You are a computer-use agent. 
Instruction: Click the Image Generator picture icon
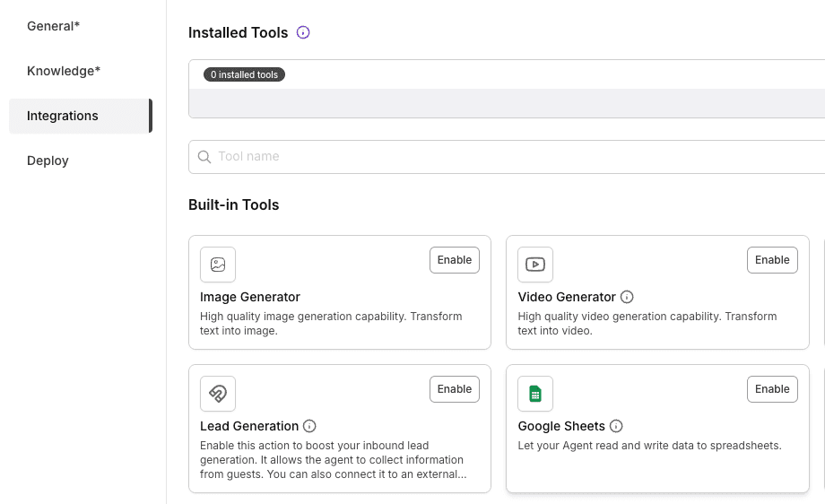tap(218, 265)
